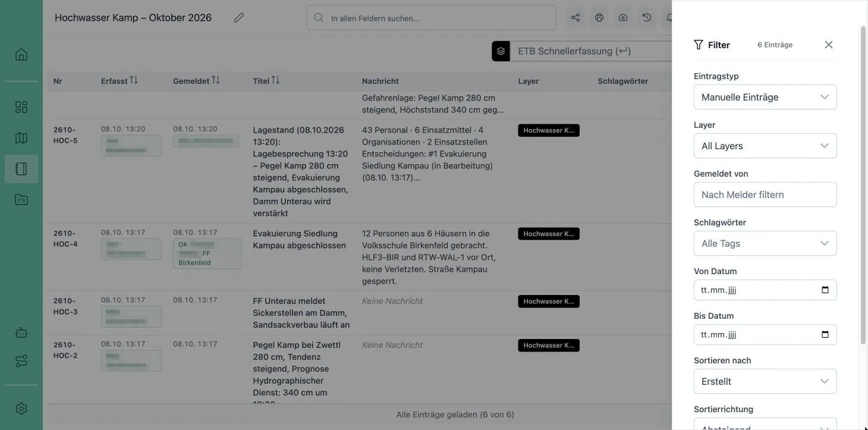Screen dimensions: 868x430
Task: Open entry 2610-HOC-3
Action: click(65, 306)
